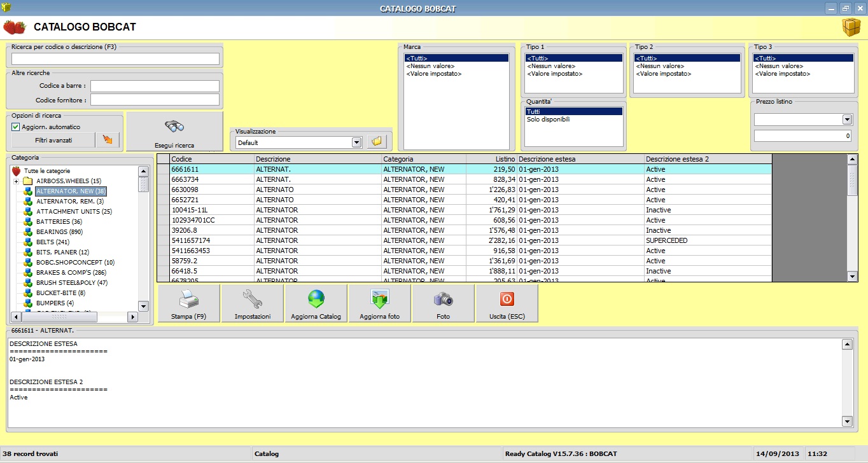Image resolution: width=868 pixels, height=463 pixels.
Task: Click the red Uscita (ESC) button
Action: [x=507, y=303]
